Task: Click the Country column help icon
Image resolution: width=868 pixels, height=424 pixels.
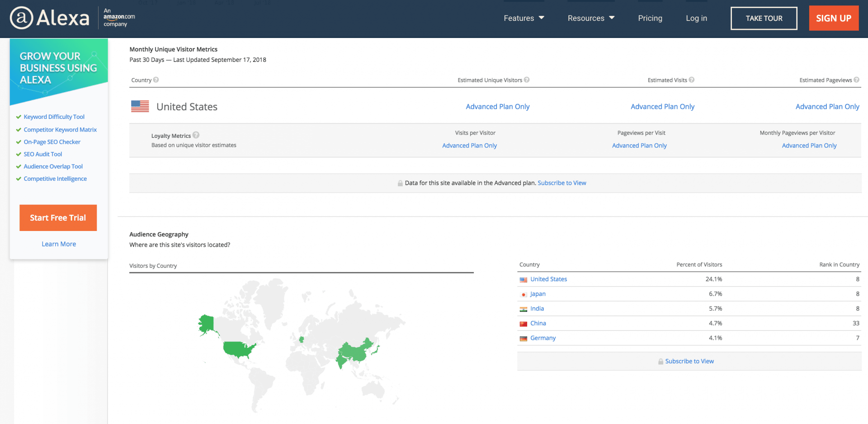Action: coord(156,80)
